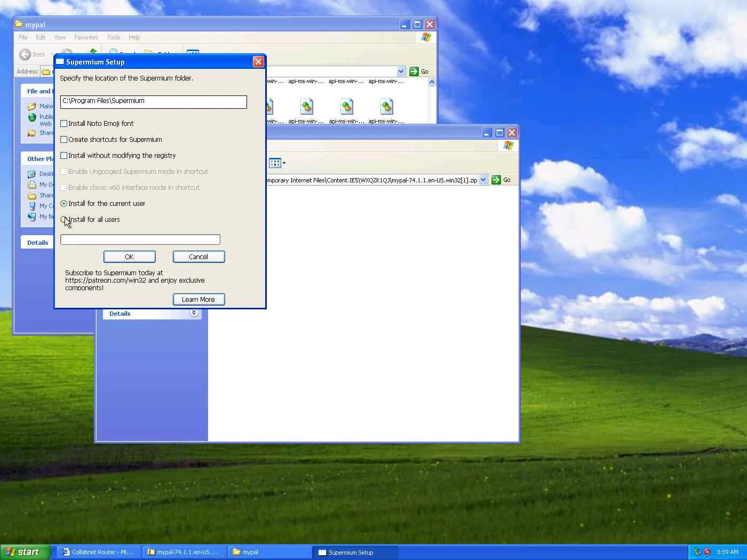Click the zip window address path field
Screen dimensions: 747x560
tap(372, 180)
